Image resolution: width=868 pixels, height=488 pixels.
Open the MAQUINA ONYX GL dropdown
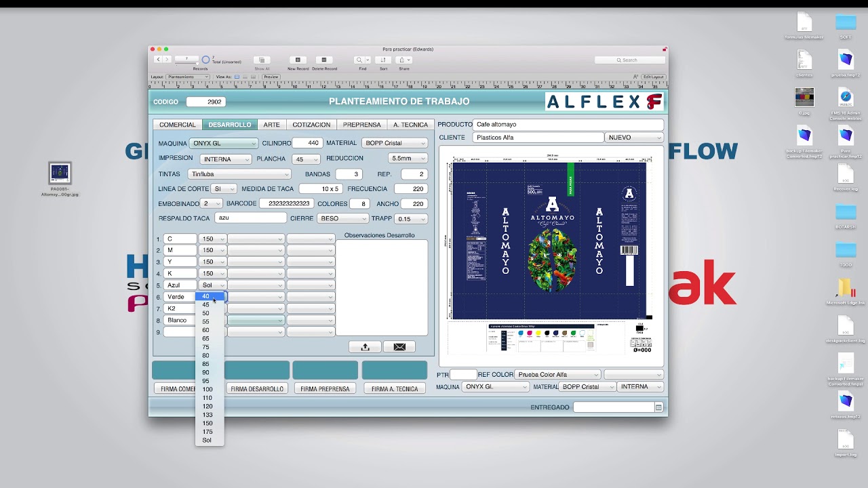pos(223,143)
